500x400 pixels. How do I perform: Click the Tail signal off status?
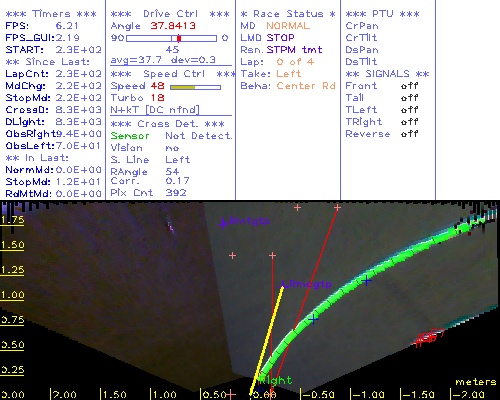(x=409, y=98)
